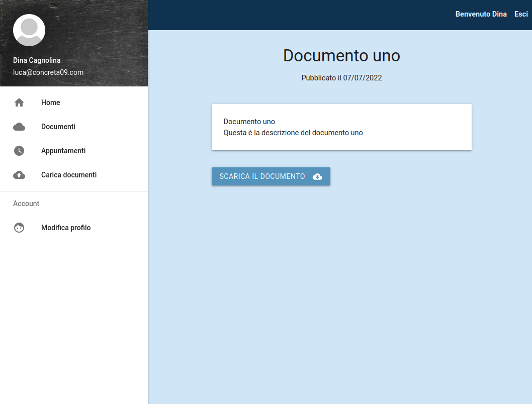Click the description Questa è la descrizione
Viewport: 532px width, 404px height.
click(293, 133)
